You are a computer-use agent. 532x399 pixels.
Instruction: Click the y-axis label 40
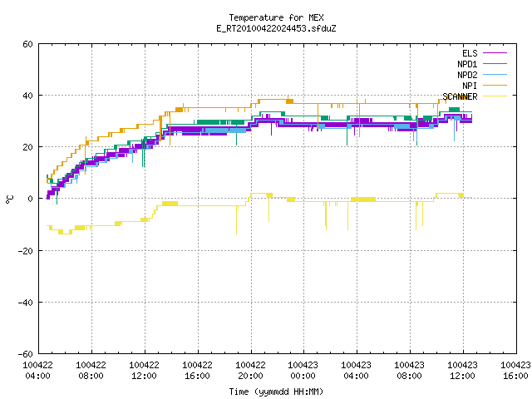pos(27,96)
